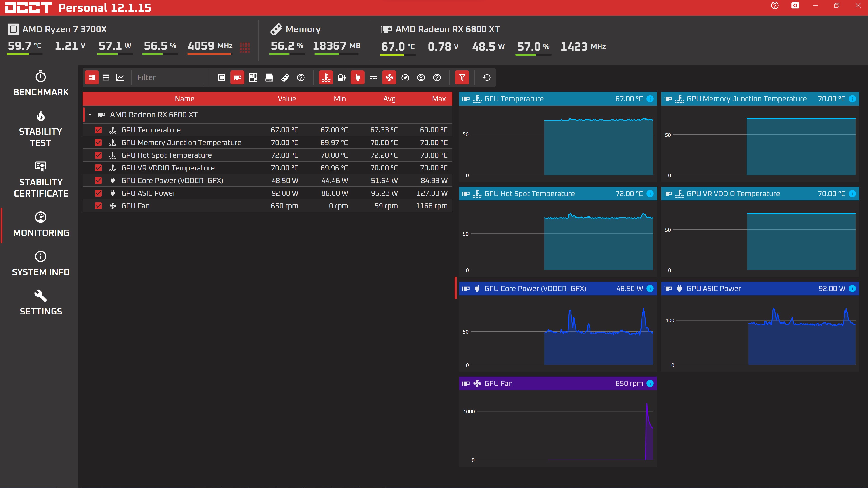Toggle unknown hardware filter after RAM icon

click(301, 77)
